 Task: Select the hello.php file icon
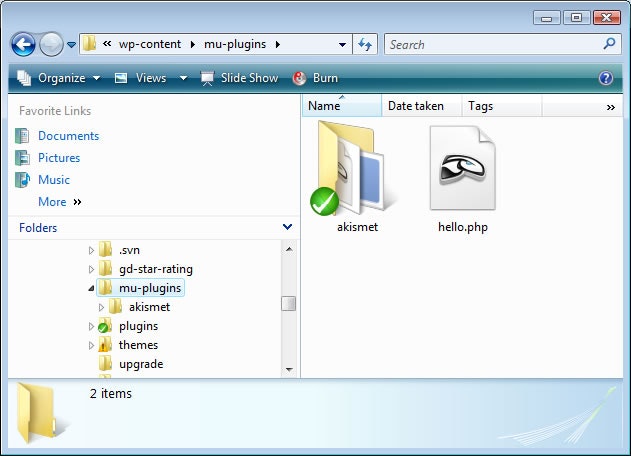coord(462,167)
